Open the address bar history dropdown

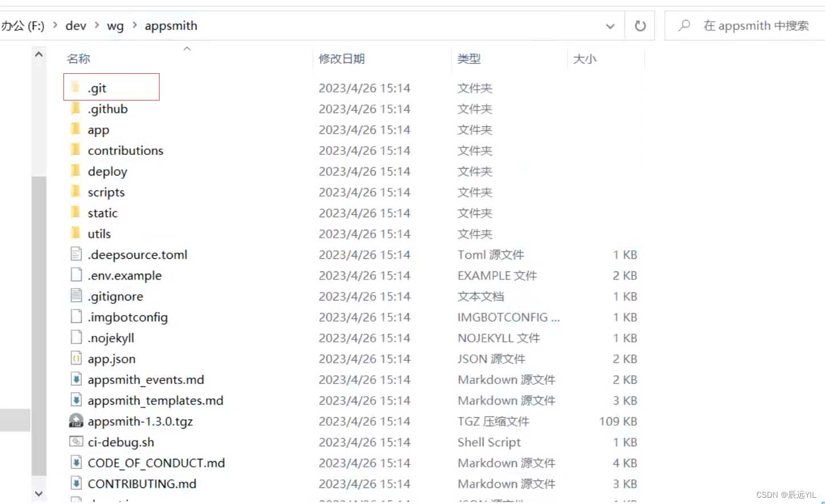pyautogui.click(x=610, y=26)
